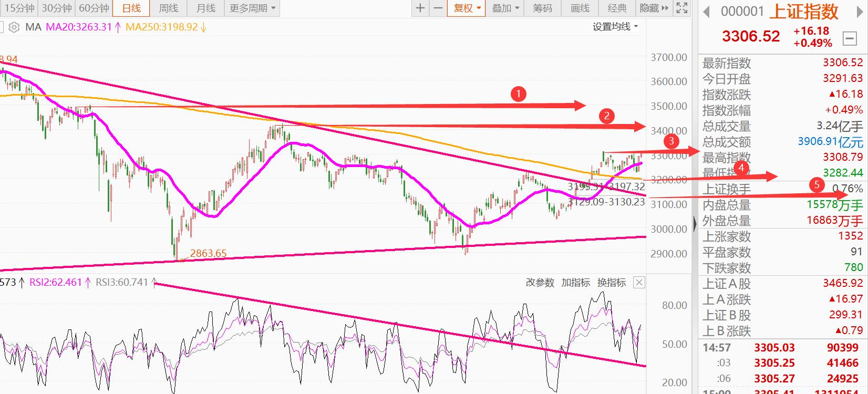Click tick volume 41466
The width and height of the screenshot is (868, 394).
[842, 363]
